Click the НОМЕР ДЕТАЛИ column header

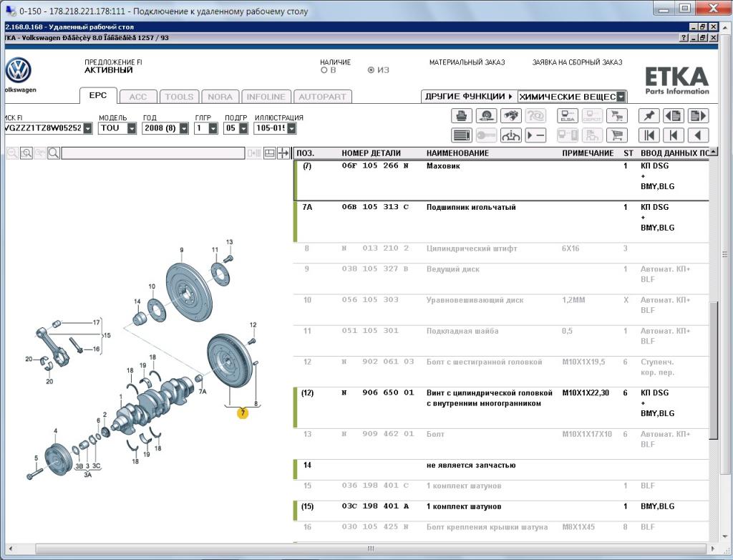click(x=372, y=153)
